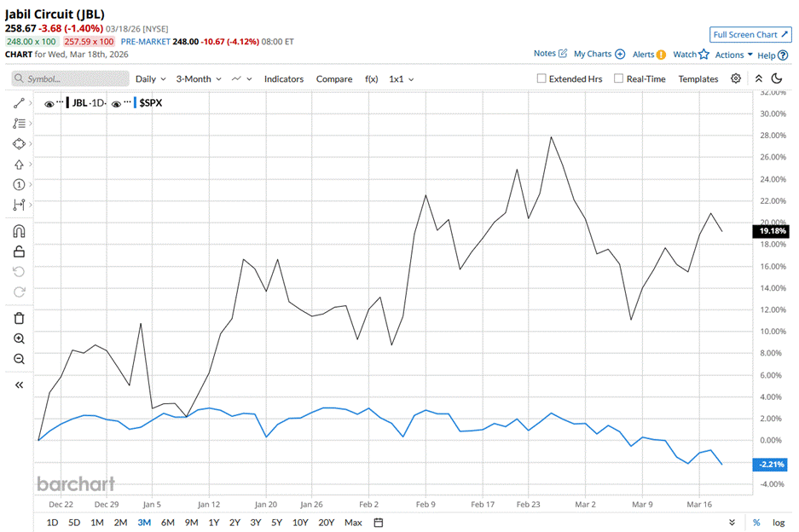This screenshot has width=799, height=532.
Task: Toggle the magnet snap mode
Action: click(19, 231)
